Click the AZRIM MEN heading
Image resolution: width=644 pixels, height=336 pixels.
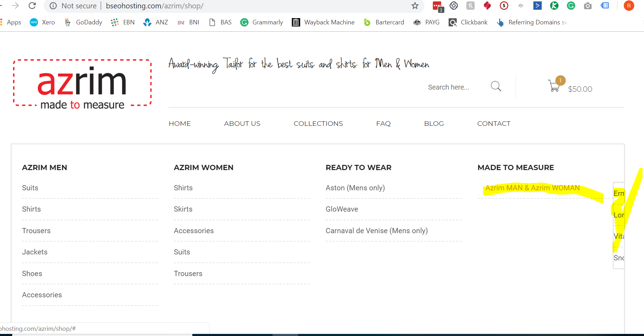(44, 168)
